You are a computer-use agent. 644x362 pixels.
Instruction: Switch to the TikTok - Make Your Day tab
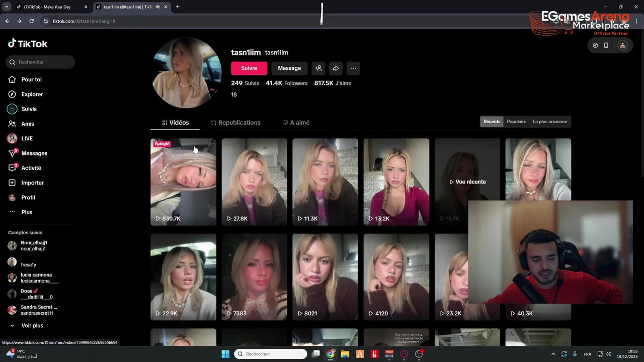point(48,7)
